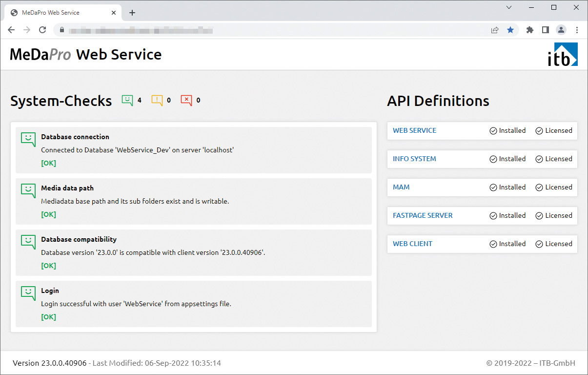This screenshot has height=375, width=588.
Task: Click the Database compatibility title
Action: [79, 239]
